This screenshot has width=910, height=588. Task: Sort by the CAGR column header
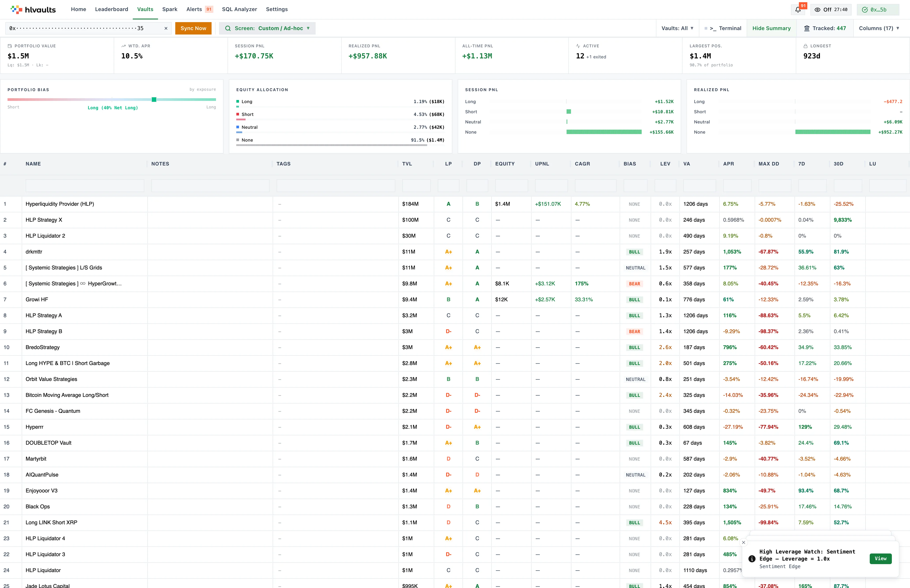point(582,164)
